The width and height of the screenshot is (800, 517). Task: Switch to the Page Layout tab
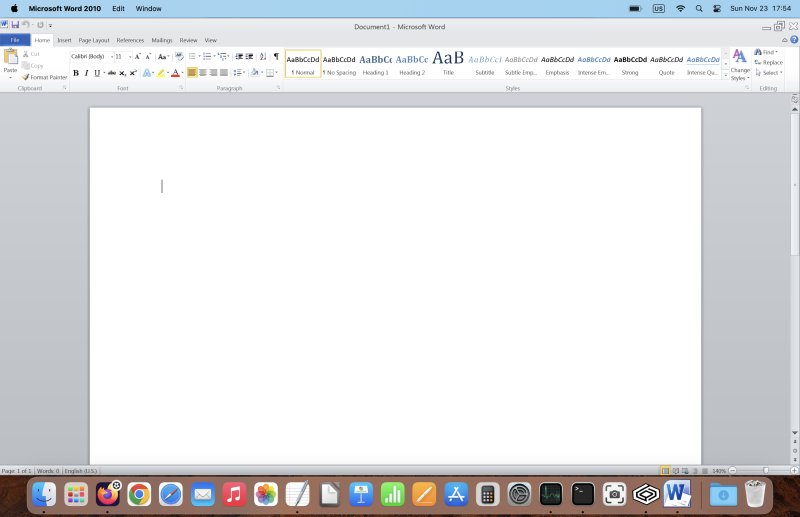tap(94, 40)
